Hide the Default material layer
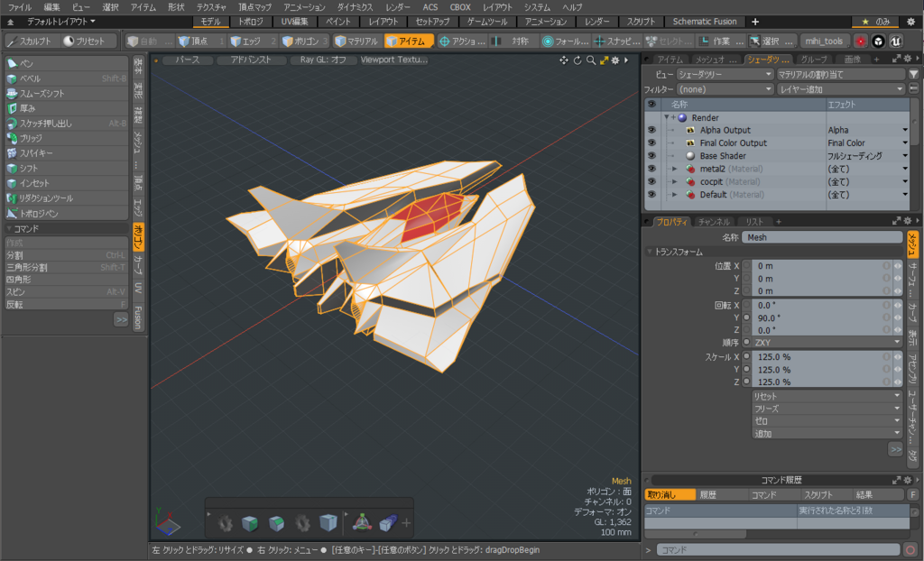 651,195
